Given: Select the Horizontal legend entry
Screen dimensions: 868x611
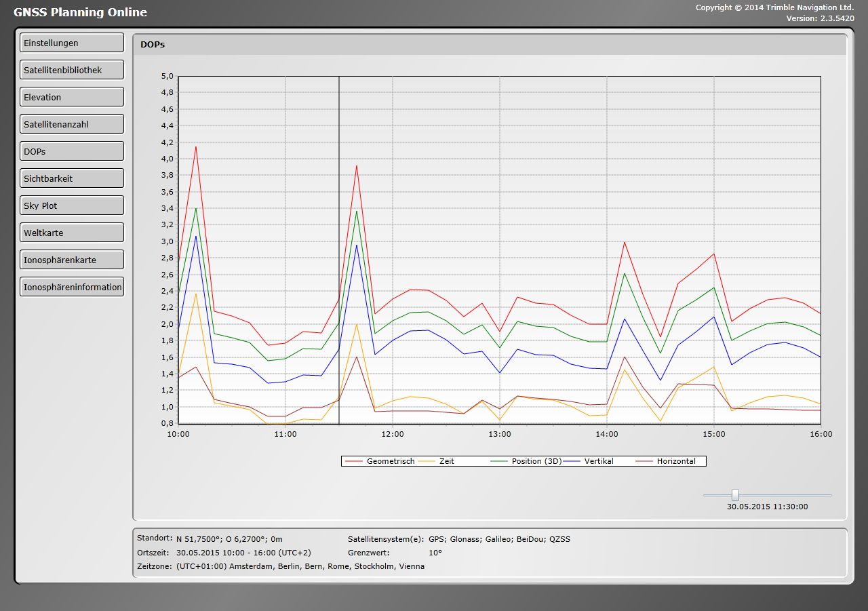Looking at the screenshot, I should click(x=675, y=461).
